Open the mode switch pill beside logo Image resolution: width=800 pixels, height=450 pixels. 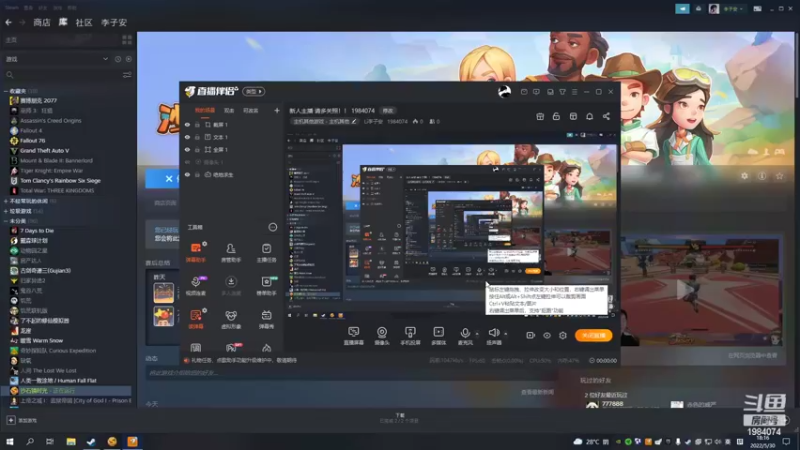click(254, 91)
